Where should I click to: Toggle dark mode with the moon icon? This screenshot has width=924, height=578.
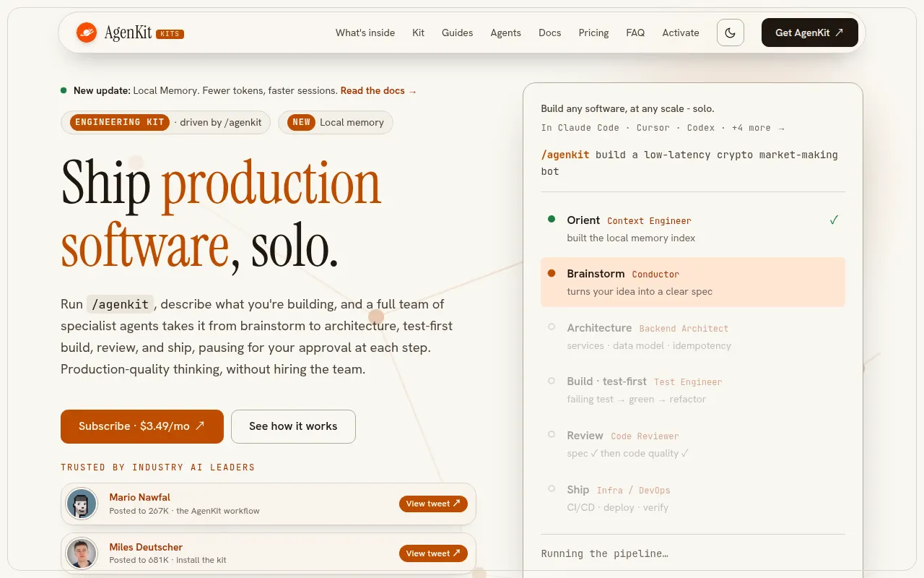(731, 33)
